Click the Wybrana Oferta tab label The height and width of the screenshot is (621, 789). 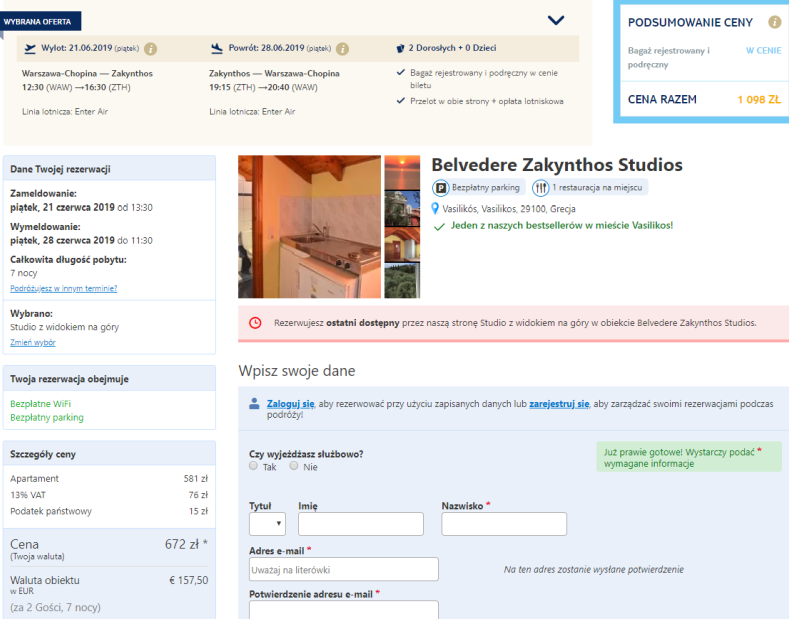41,20
